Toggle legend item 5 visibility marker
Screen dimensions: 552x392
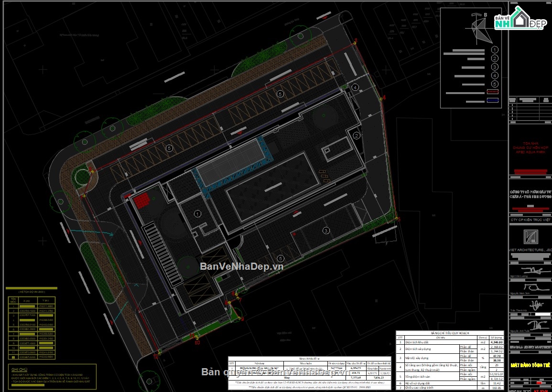pyautogui.click(x=495, y=84)
